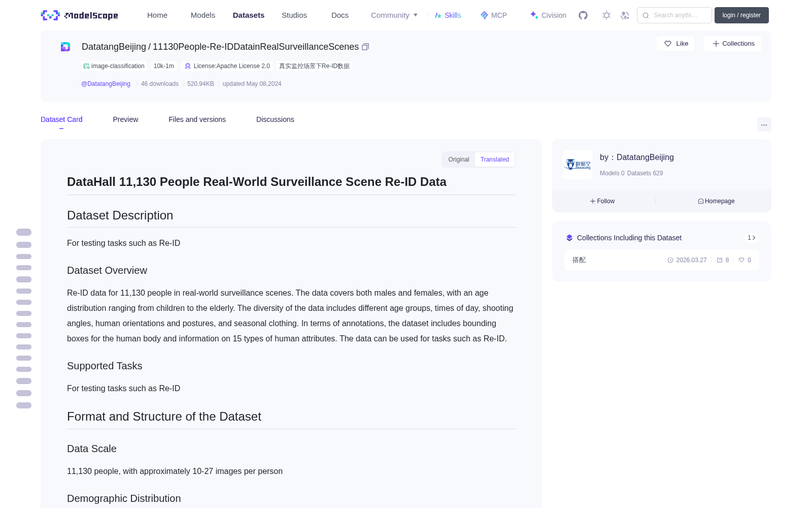
Task: Click the dataset avatar icon beside the title
Action: coord(65,47)
